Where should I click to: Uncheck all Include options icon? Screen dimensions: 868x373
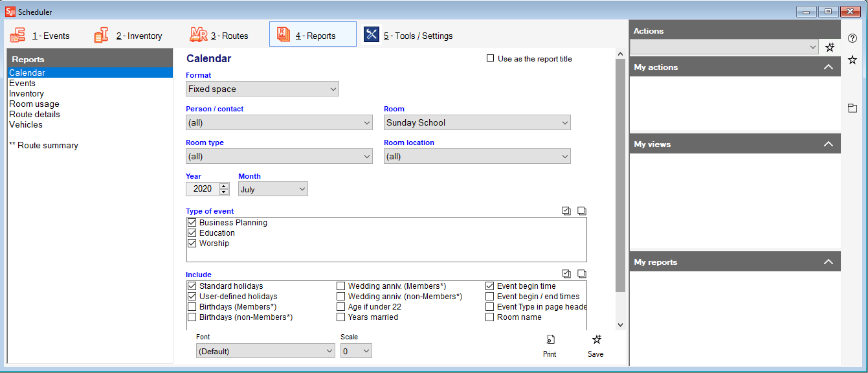pyautogui.click(x=581, y=275)
